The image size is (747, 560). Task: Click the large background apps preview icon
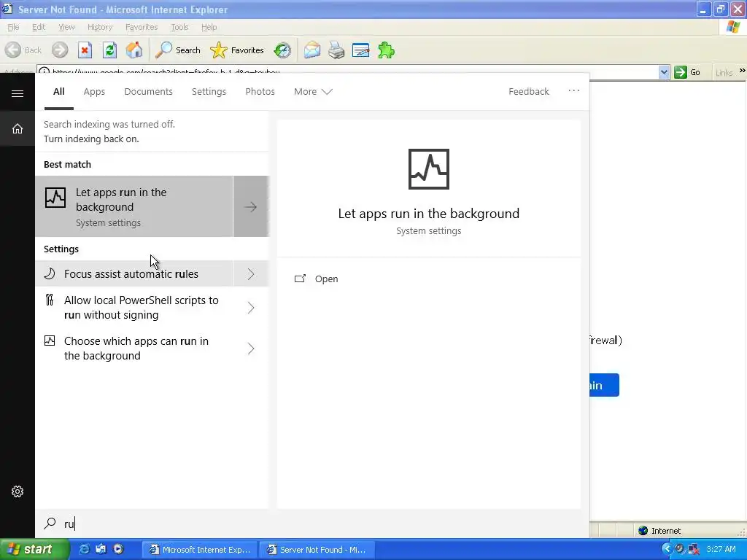[x=429, y=169]
